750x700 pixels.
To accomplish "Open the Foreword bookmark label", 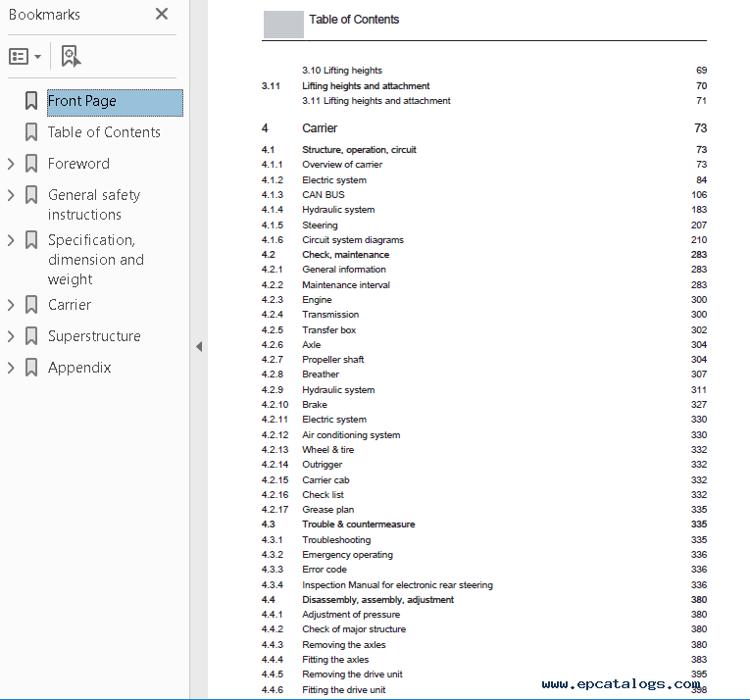I will coord(78,164).
